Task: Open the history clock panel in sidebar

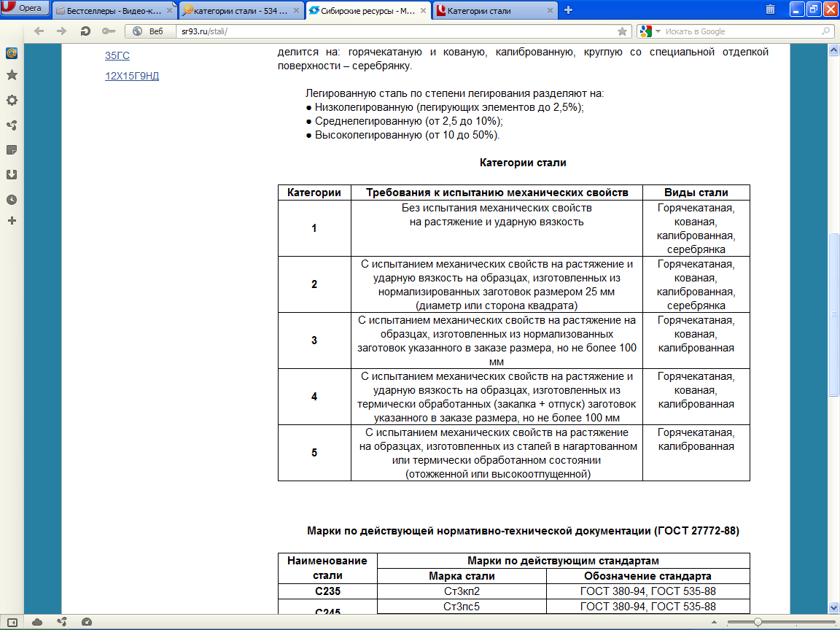Action: [12, 200]
